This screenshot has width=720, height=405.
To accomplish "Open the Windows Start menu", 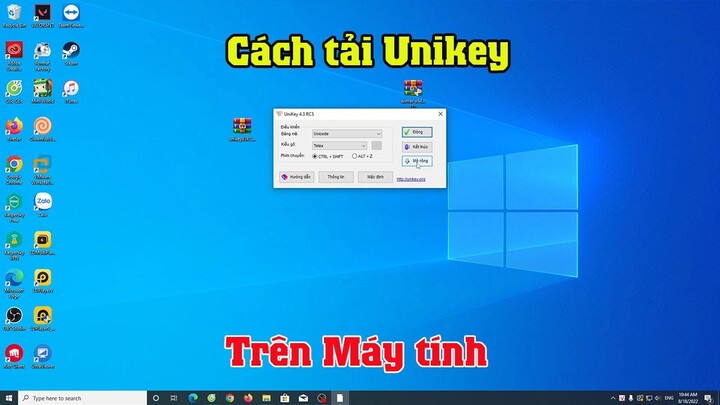I will point(9,398).
